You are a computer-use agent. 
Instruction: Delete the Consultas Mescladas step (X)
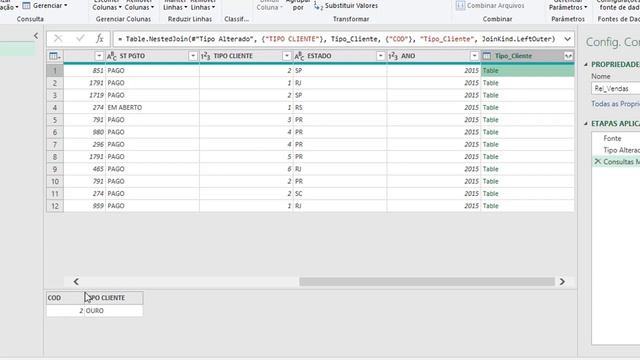tap(598, 162)
